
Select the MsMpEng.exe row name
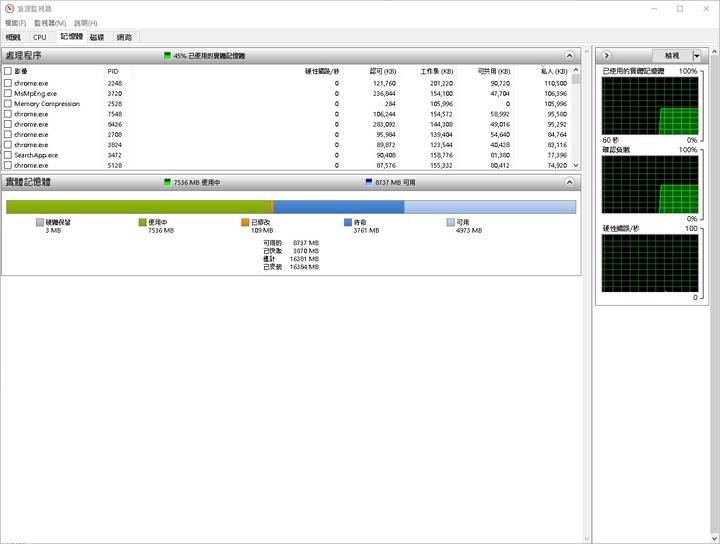point(35,93)
